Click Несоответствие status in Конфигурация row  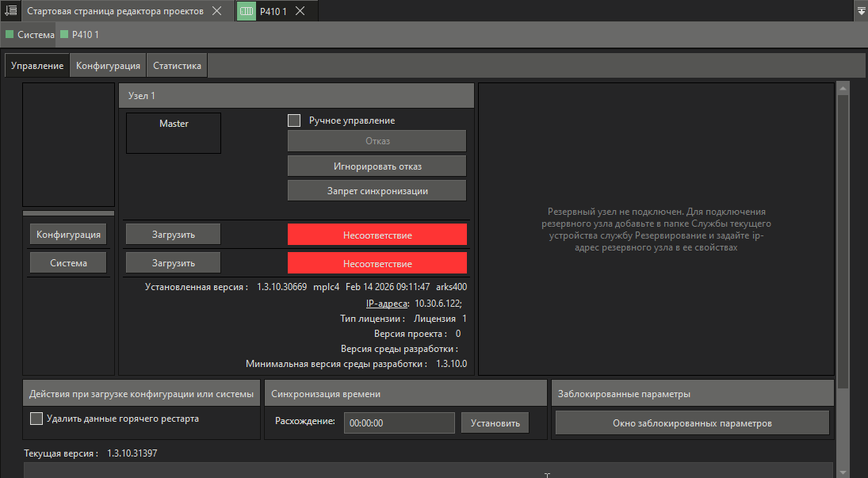click(377, 235)
